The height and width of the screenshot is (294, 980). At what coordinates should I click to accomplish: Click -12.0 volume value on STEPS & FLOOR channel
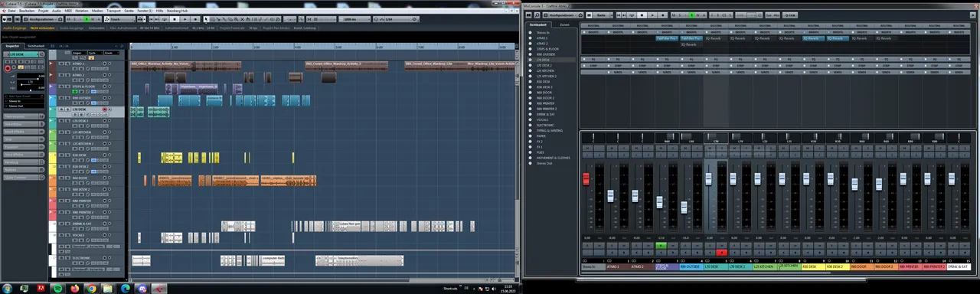click(660, 238)
